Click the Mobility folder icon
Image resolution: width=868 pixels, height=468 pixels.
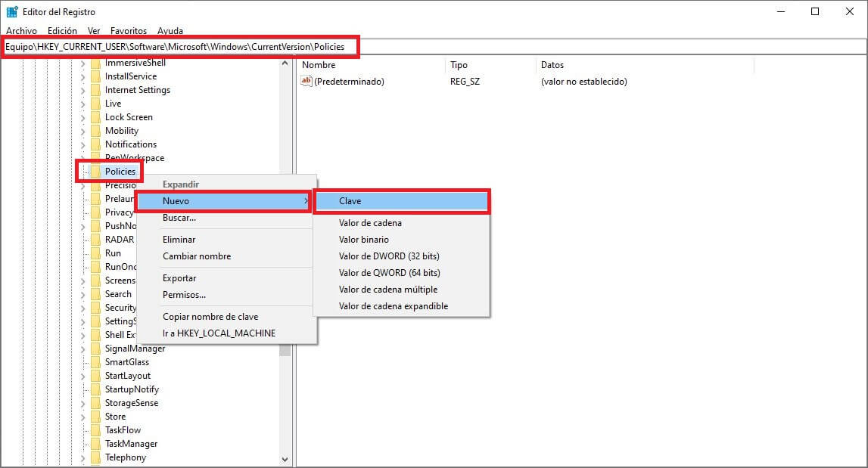click(x=95, y=131)
